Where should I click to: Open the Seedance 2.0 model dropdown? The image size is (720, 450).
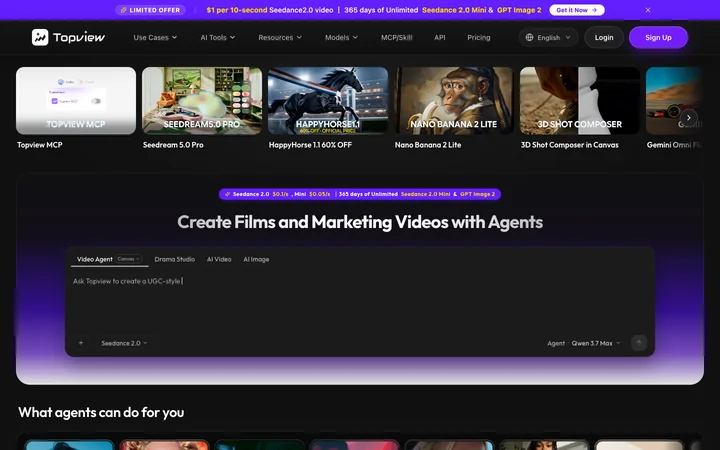124,343
